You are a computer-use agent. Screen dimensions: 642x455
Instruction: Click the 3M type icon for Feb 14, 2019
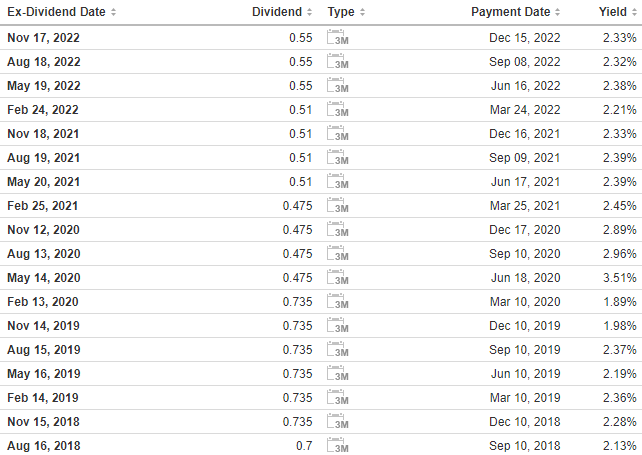pyautogui.click(x=338, y=397)
